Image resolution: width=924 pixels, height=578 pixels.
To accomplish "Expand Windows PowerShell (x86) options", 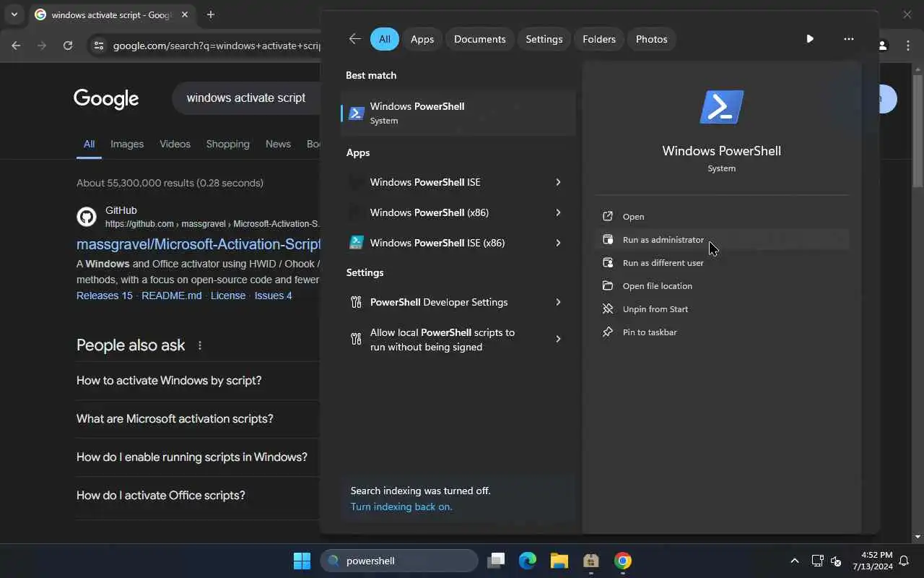I will (x=558, y=212).
